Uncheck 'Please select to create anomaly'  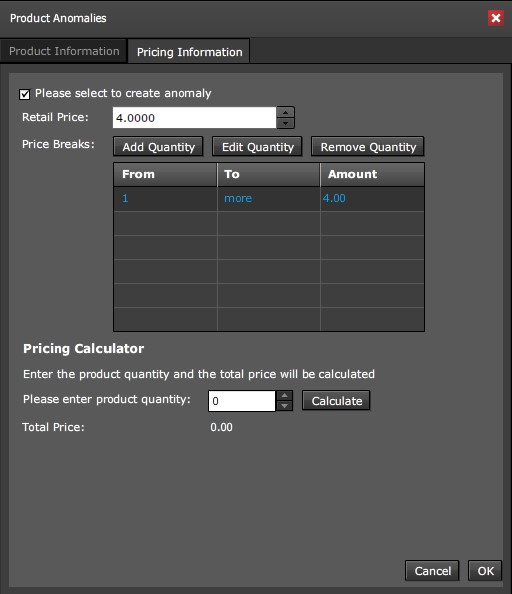(25, 94)
